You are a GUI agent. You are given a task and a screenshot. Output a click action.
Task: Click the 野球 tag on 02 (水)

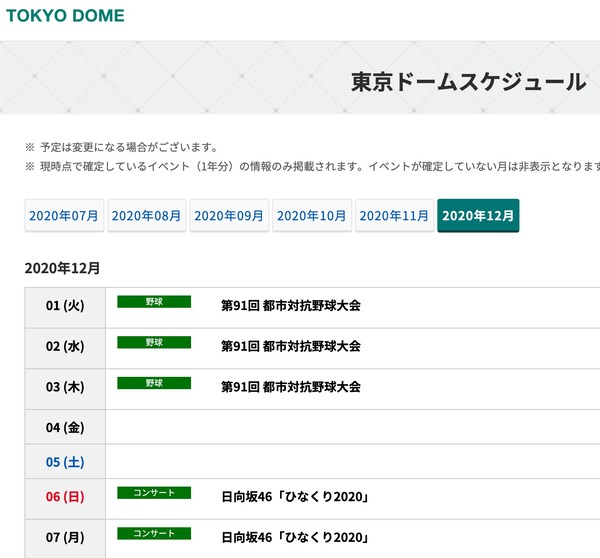(154, 342)
